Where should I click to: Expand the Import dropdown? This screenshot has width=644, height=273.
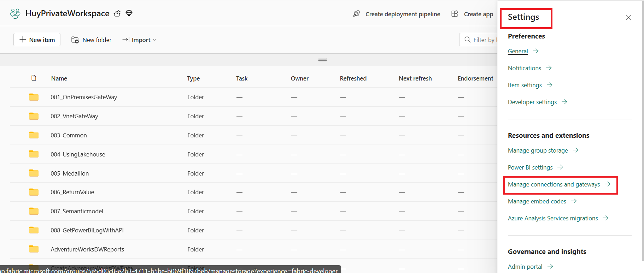pyautogui.click(x=139, y=40)
